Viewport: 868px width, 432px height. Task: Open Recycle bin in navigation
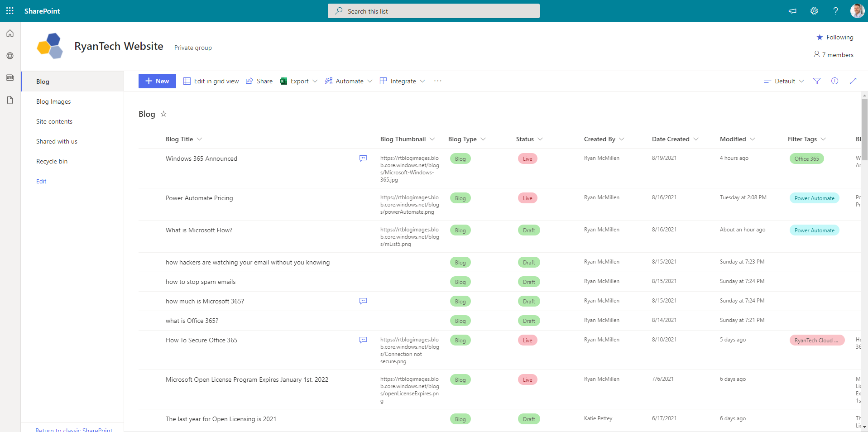tap(52, 161)
